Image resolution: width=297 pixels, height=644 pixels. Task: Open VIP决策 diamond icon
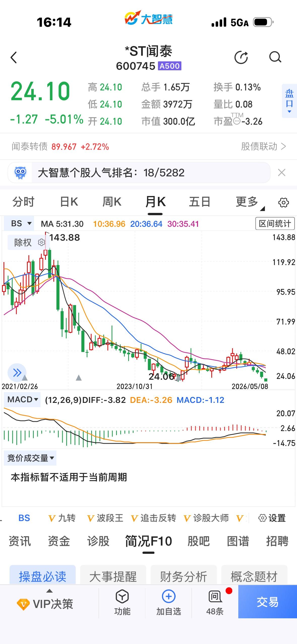tap(23, 604)
